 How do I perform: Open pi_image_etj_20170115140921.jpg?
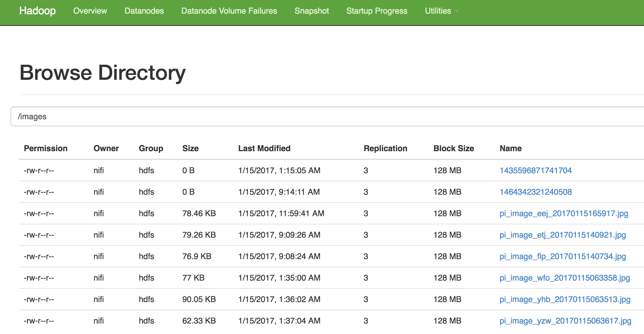coord(562,235)
